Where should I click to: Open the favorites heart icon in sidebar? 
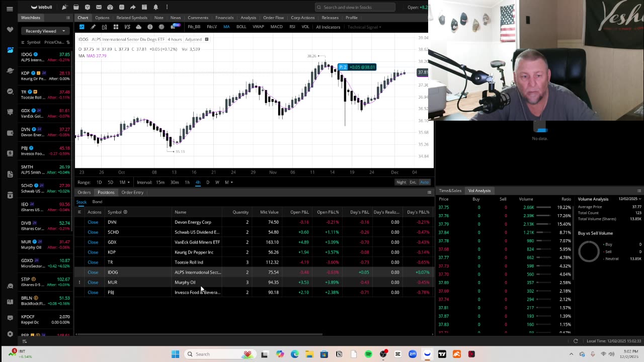click(10, 29)
